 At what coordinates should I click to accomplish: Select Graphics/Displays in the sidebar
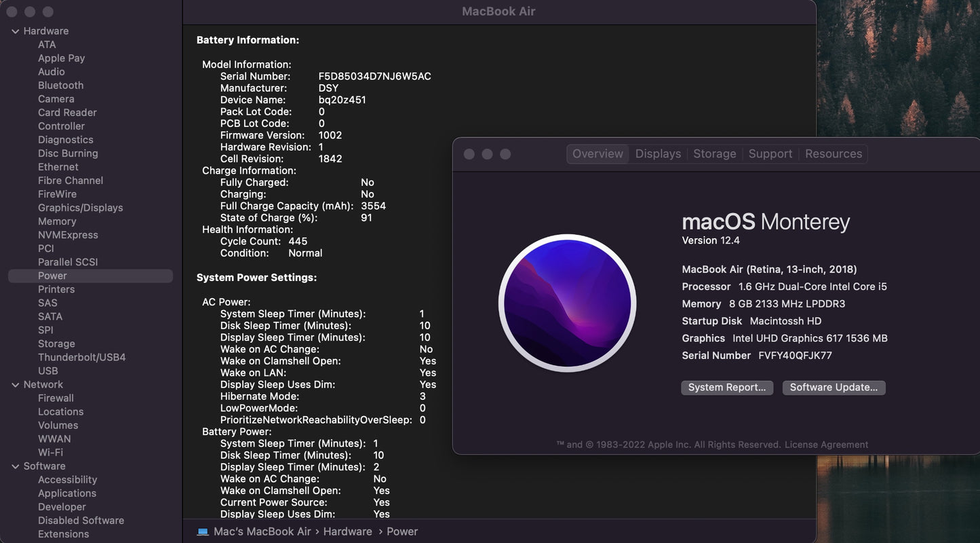(80, 208)
